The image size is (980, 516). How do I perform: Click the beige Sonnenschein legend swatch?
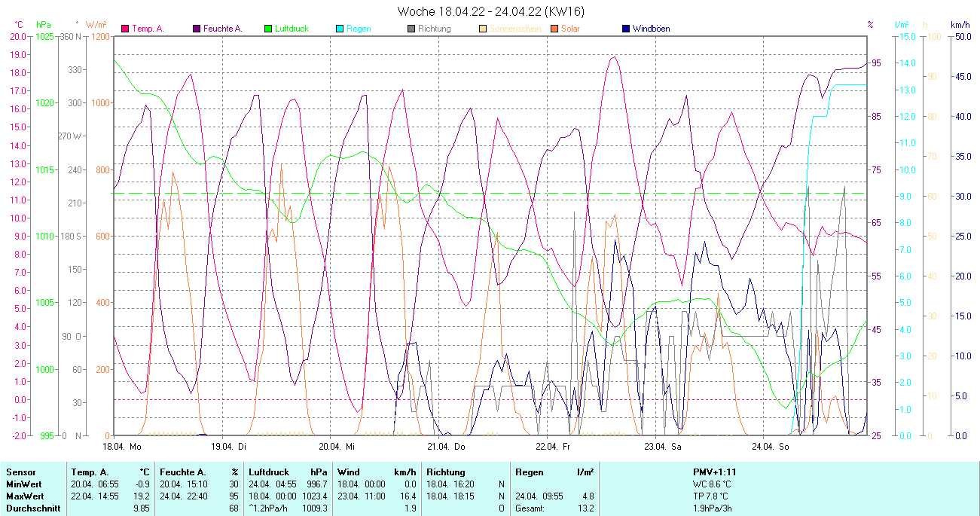click(483, 29)
